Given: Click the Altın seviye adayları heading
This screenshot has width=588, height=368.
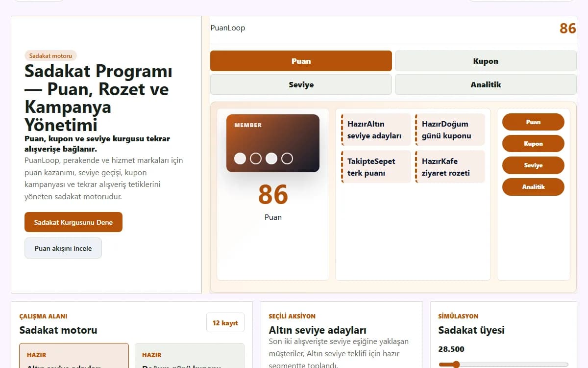Looking at the screenshot, I should 318,330.
